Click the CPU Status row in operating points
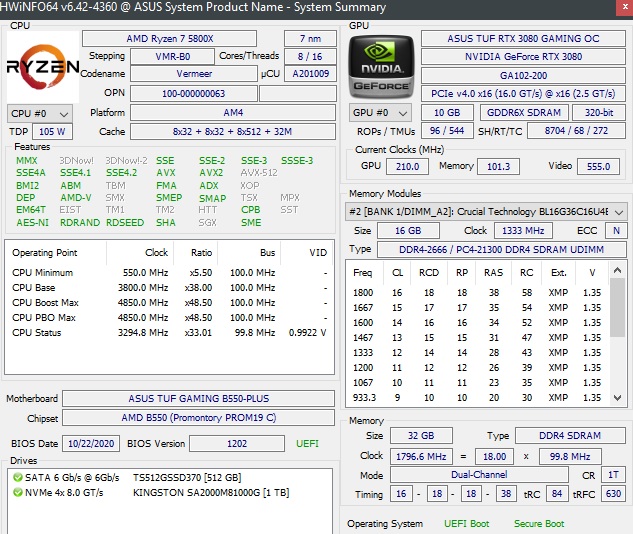Screen dimensions: 633x534 (x=169, y=333)
